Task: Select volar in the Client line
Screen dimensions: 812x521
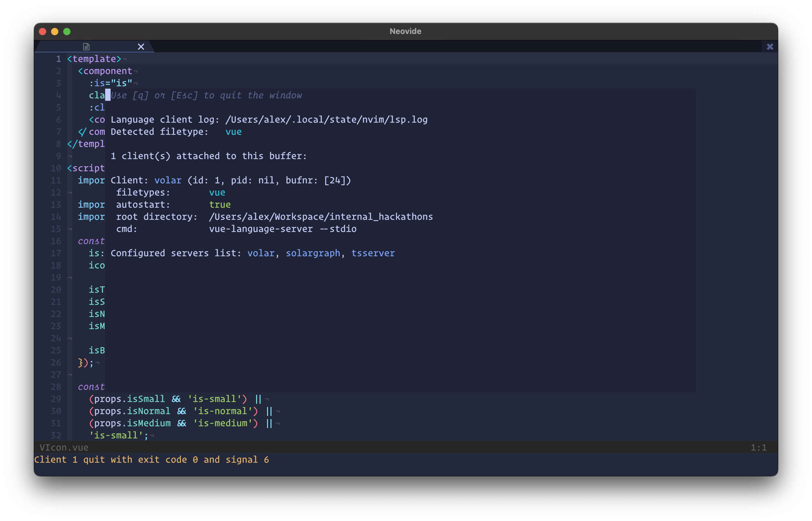Action: pyautogui.click(x=168, y=180)
